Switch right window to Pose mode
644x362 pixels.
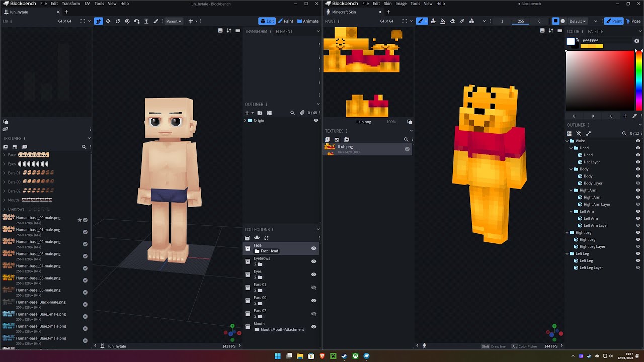click(x=633, y=21)
